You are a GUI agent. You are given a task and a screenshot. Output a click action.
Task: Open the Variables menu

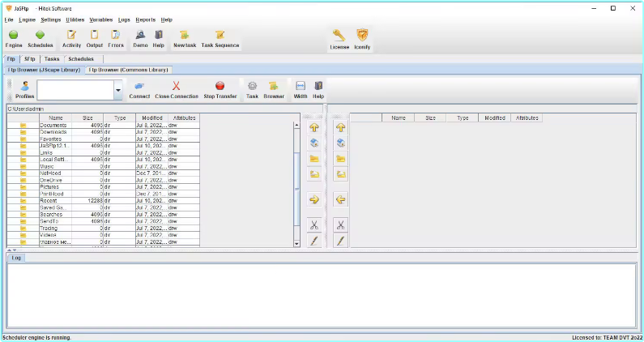pyautogui.click(x=101, y=19)
